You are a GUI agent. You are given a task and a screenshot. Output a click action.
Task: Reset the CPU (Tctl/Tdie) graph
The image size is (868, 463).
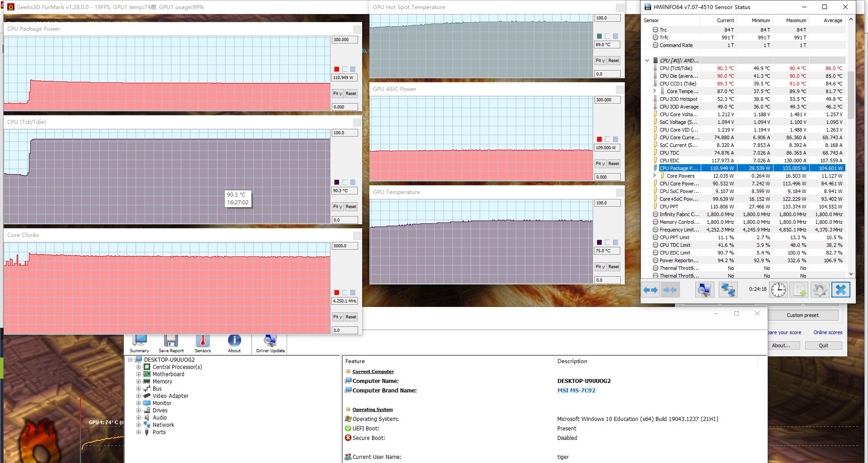coord(351,207)
